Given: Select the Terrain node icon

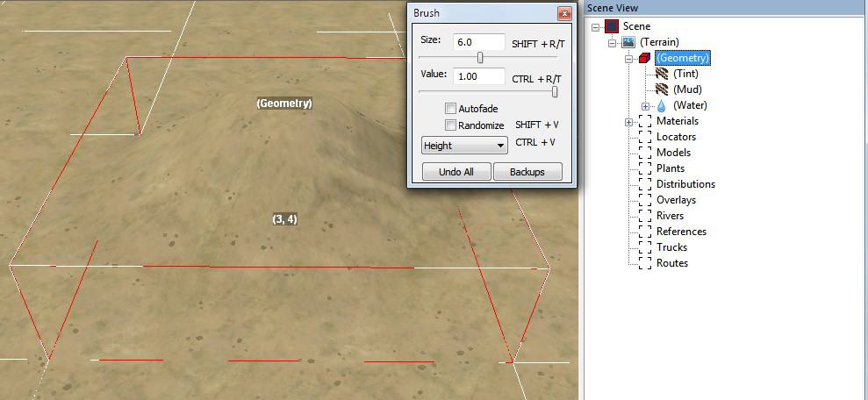Looking at the screenshot, I should (628, 42).
